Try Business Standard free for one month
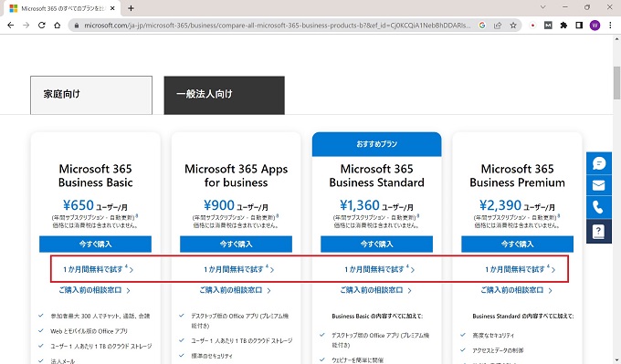The image size is (621, 364). tap(379, 269)
